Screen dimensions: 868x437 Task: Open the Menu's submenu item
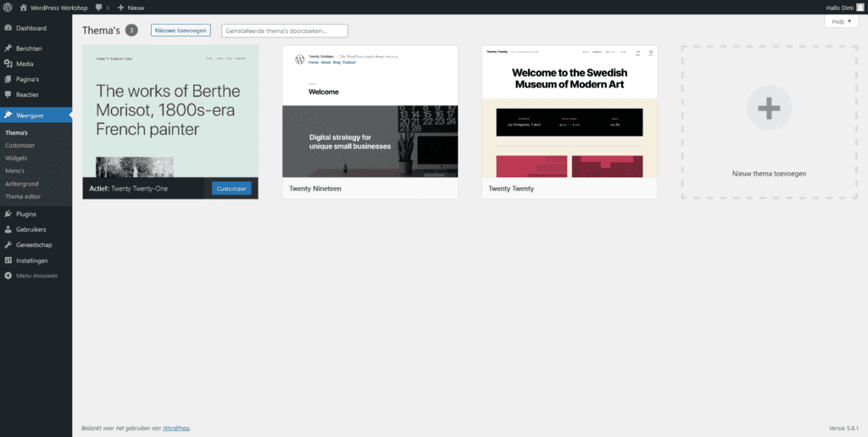[15, 171]
